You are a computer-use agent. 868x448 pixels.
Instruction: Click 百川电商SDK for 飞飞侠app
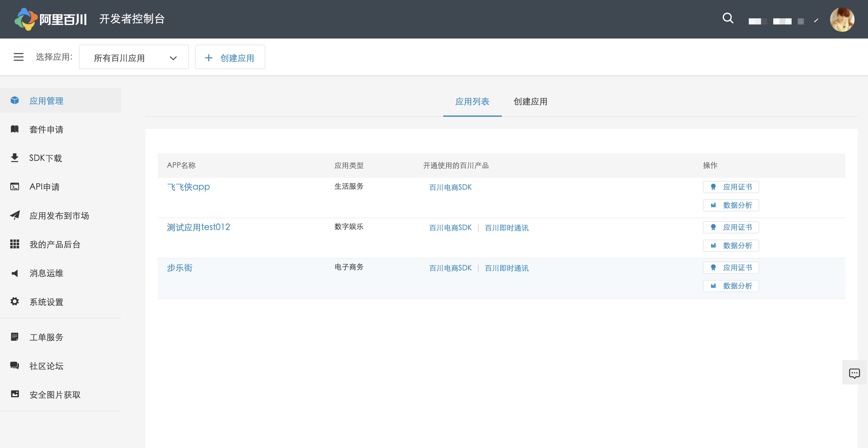coord(450,187)
